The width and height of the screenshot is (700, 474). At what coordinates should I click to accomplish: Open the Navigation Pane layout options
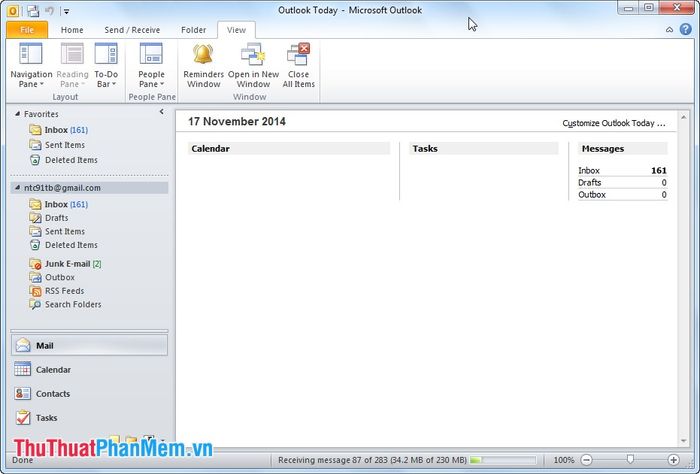(31, 66)
